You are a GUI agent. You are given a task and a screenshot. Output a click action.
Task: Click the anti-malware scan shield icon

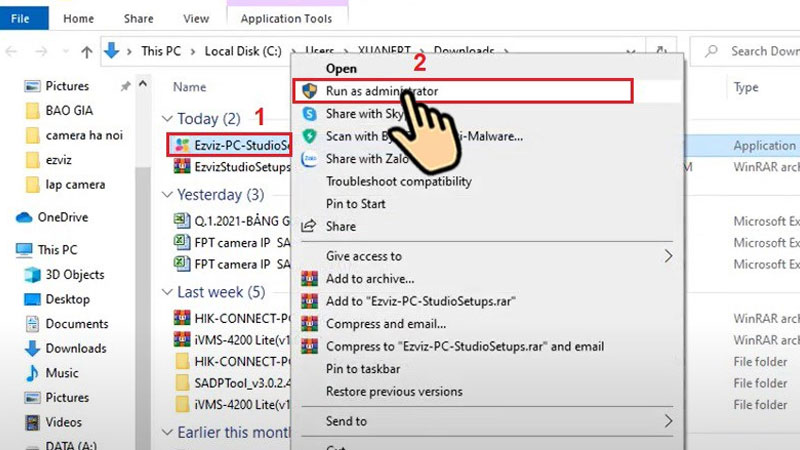(x=309, y=136)
